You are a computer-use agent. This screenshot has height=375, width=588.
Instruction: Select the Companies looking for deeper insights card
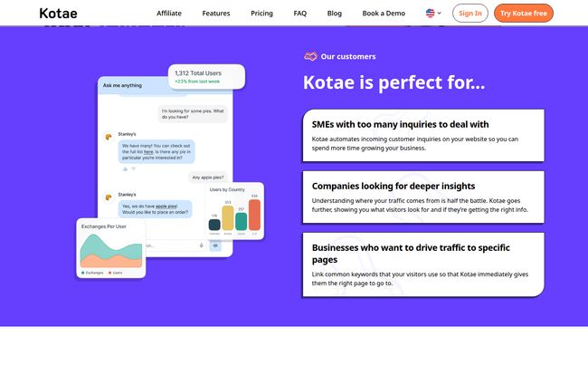(423, 197)
